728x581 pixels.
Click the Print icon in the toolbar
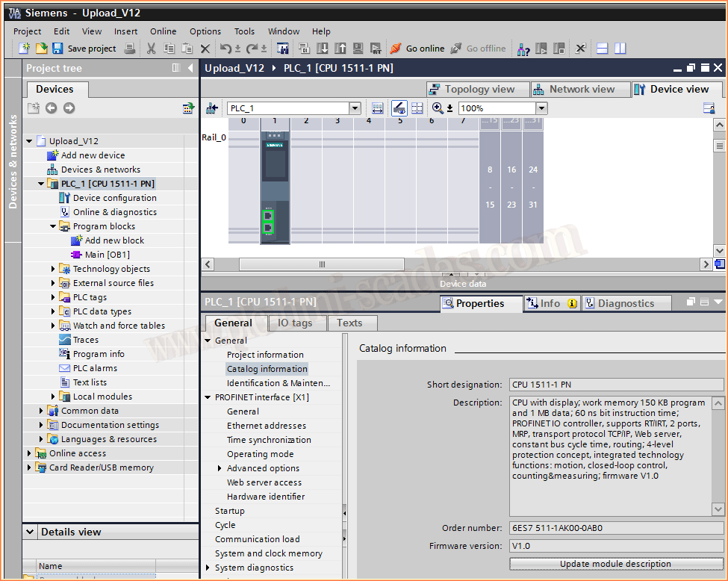pyautogui.click(x=130, y=49)
